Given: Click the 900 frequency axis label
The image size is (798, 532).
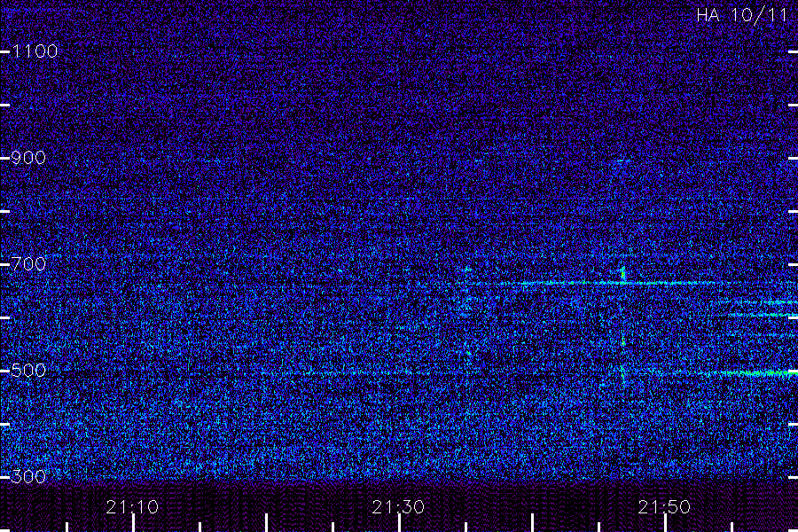Looking at the screenshot, I should [28, 158].
